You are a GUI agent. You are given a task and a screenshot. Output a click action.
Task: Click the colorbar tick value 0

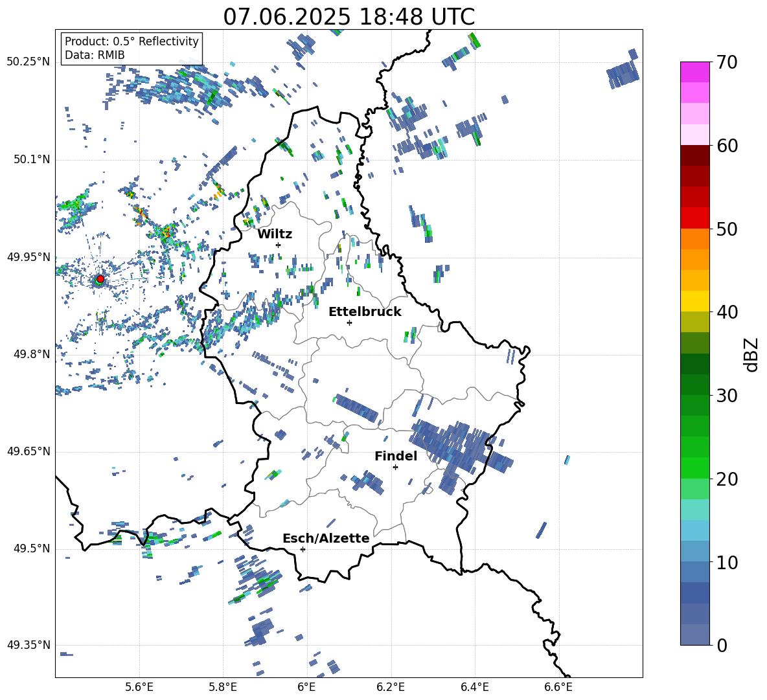tap(722, 645)
